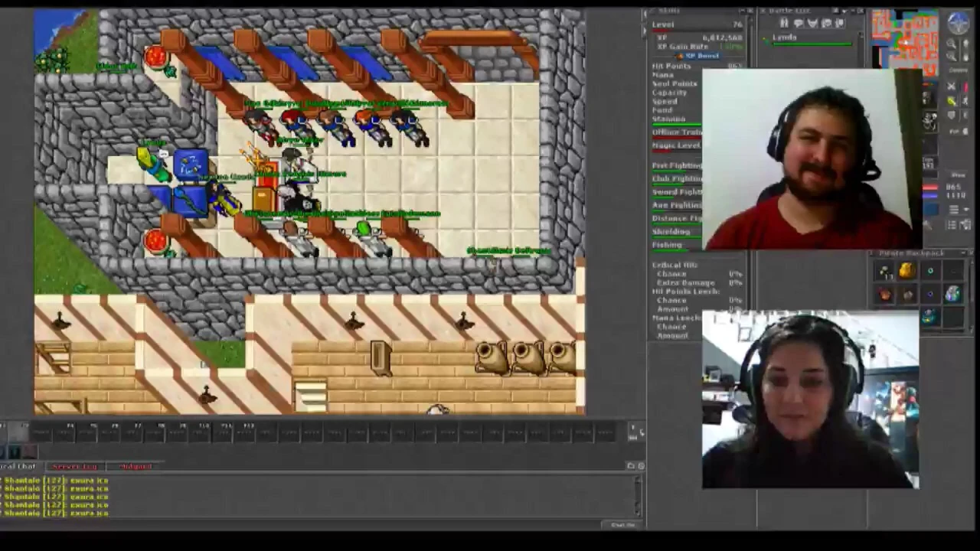Toggle the crossed-swords combat mode icon
The image size is (980, 551).
[951, 87]
